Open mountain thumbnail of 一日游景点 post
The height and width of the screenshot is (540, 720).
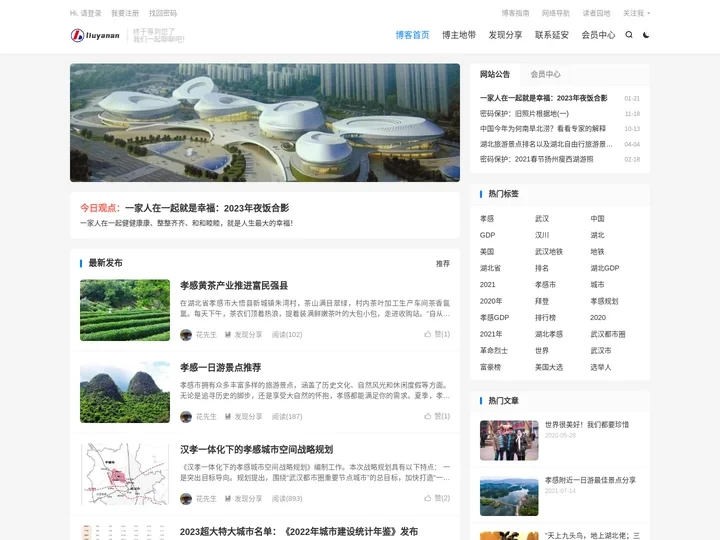pyautogui.click(x=125, y=392)
